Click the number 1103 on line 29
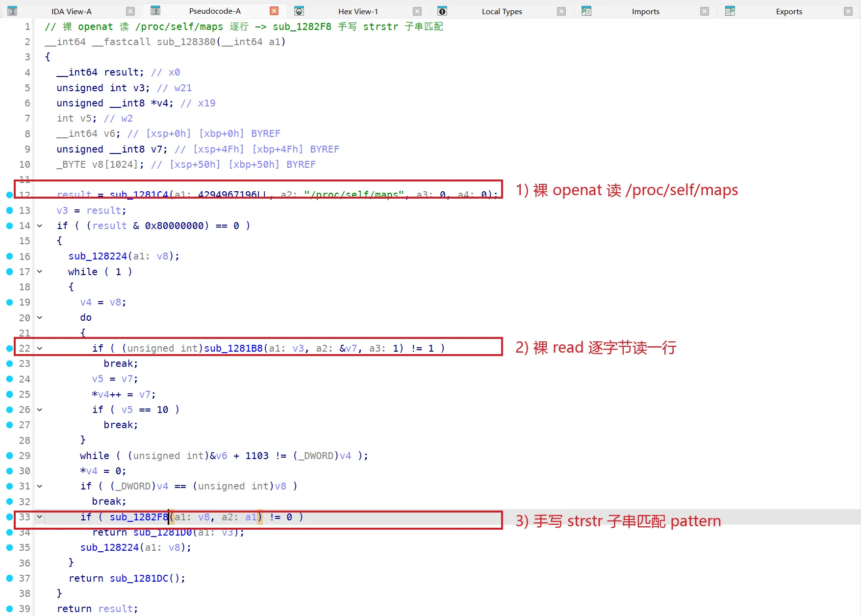 (257, 456)
